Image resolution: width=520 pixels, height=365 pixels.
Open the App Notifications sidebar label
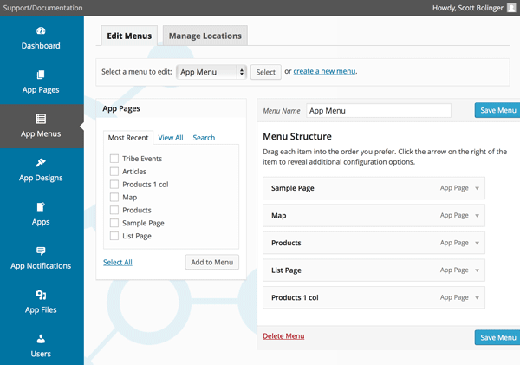[41, 266]
